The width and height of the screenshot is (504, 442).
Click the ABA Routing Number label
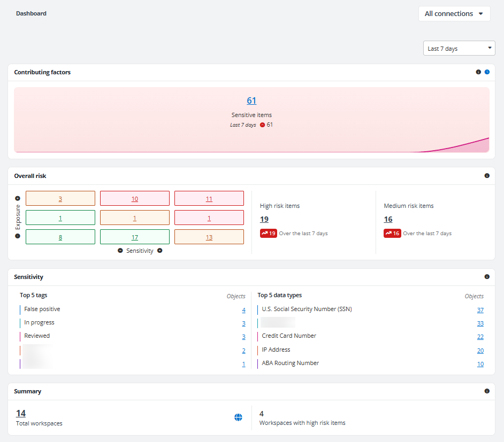pos(290,363)
